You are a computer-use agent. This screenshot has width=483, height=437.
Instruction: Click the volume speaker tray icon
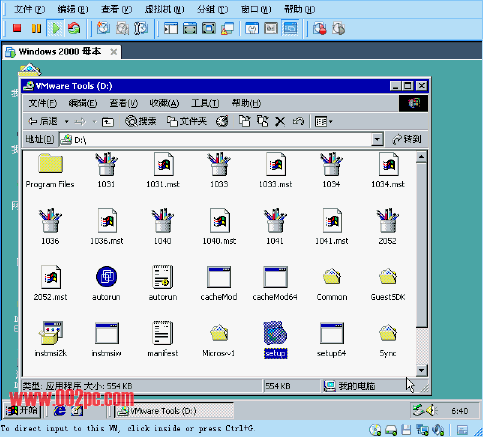click(x=432, y=410)
